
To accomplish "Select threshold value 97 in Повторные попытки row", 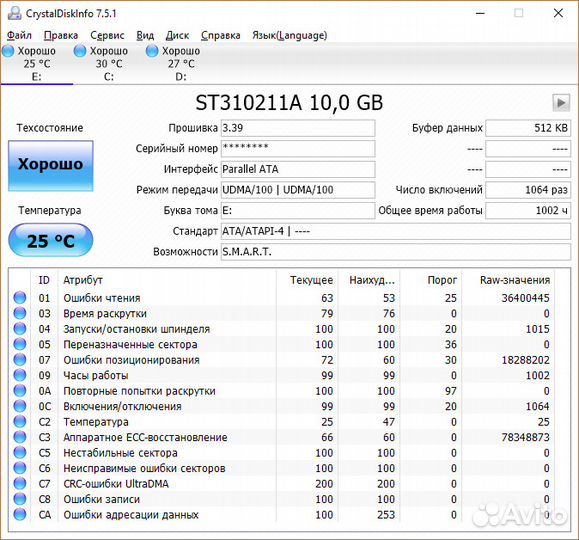I will click(x=450, y=391).
